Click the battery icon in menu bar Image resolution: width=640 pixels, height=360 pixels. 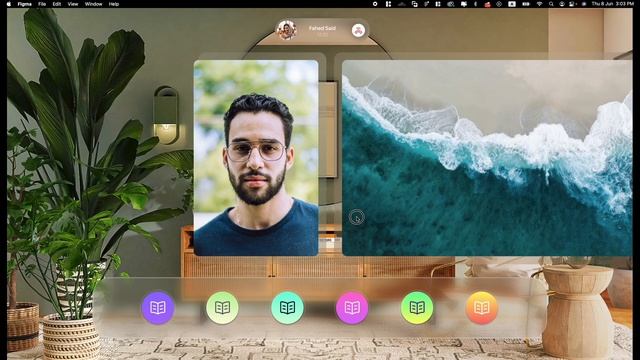coord(526,4)
